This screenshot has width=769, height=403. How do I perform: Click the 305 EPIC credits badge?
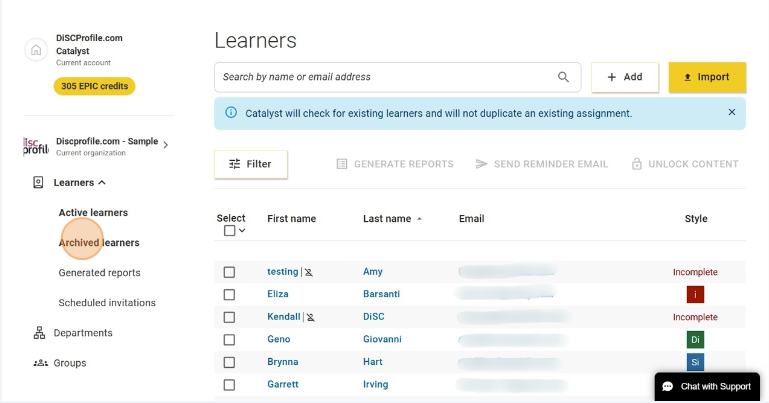(95, 86)
